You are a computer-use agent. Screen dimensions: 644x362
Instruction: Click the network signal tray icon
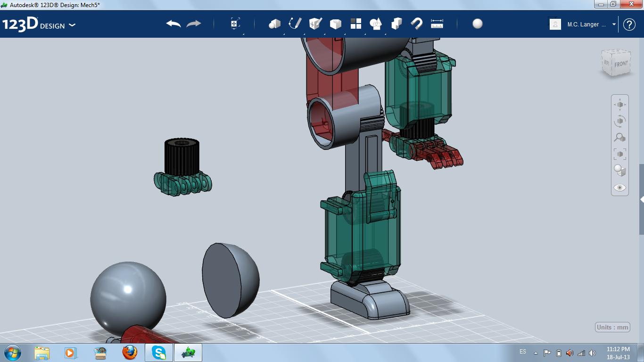581,353
